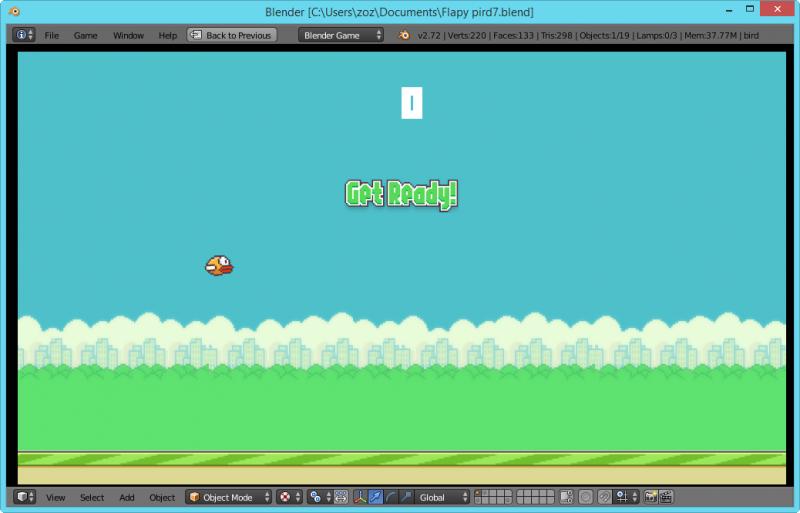Click the Blender logo in header
This screenshot has height=513, width=800.
404,35
